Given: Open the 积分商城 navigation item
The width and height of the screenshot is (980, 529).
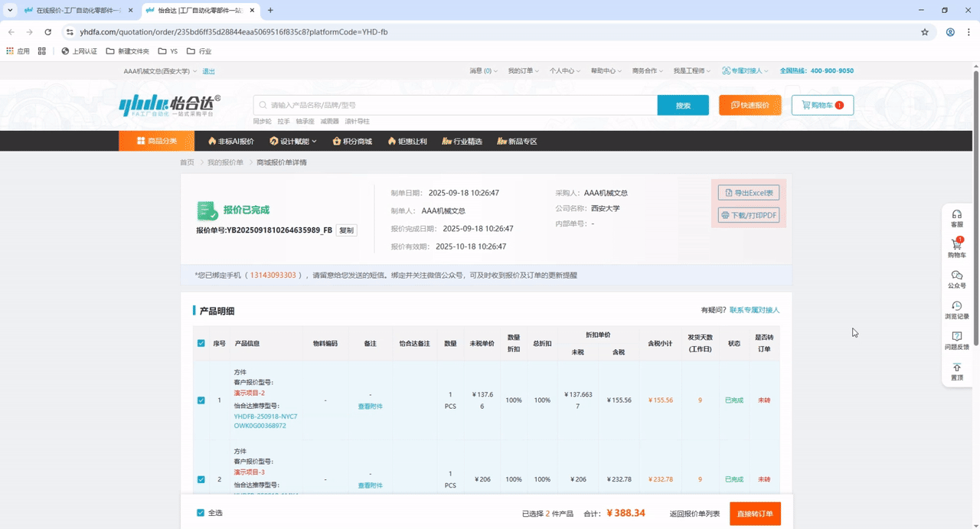Looking at the screenshot, I should click(x=352, y=141).
